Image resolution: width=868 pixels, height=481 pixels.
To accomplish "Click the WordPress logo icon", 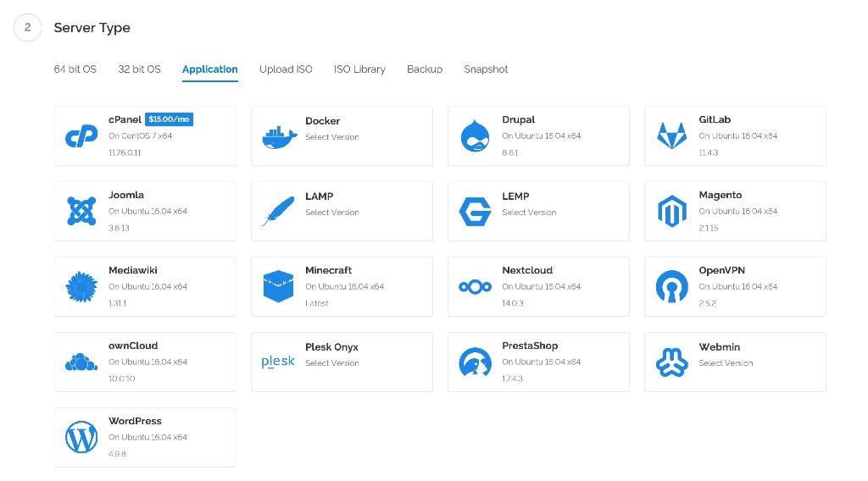I will pos(81,437).
